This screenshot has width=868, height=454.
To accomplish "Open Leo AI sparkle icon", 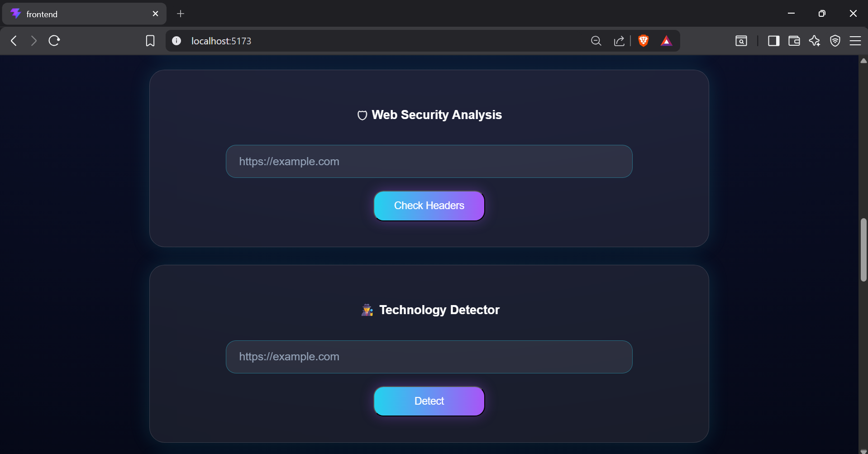I will (815, 41).
